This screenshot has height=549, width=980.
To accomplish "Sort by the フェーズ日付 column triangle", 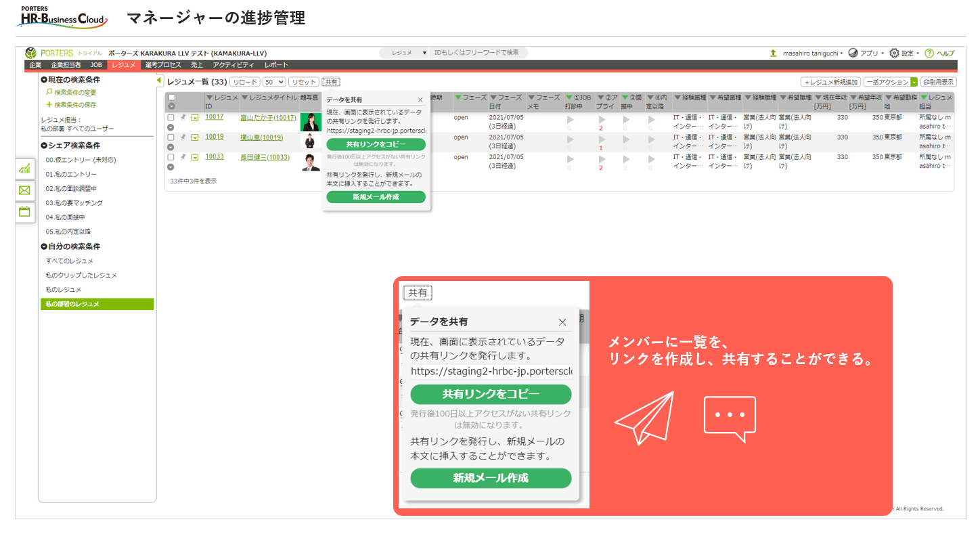I will pyautogui.click(x=493, y=98).
